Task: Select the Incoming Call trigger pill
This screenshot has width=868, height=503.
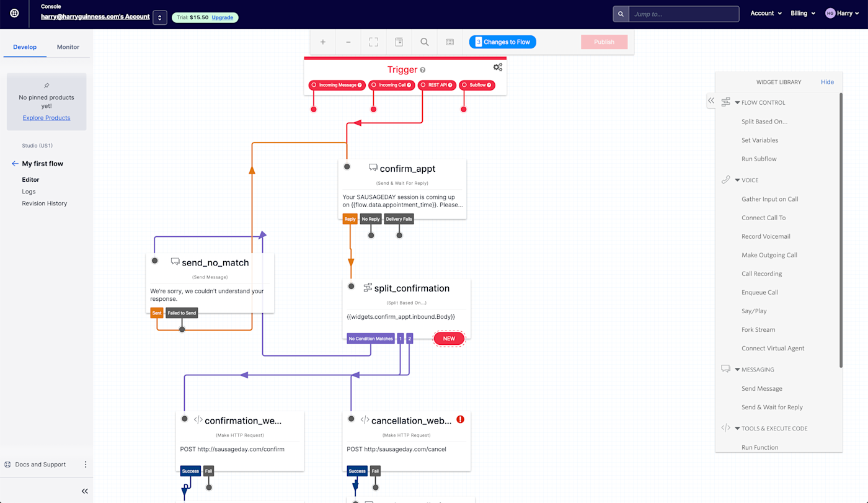Action: (391, 85)
